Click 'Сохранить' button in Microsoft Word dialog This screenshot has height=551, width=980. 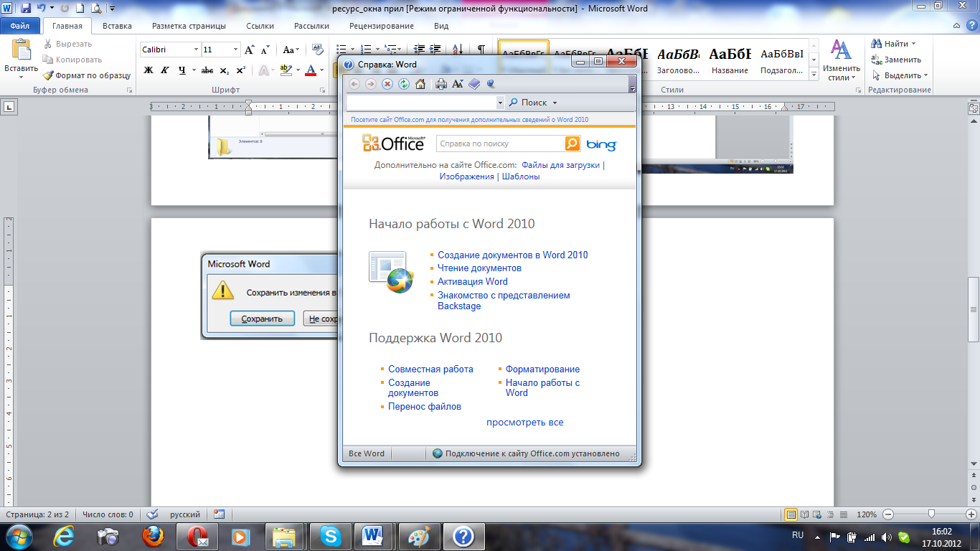click(x=262, y=319)
